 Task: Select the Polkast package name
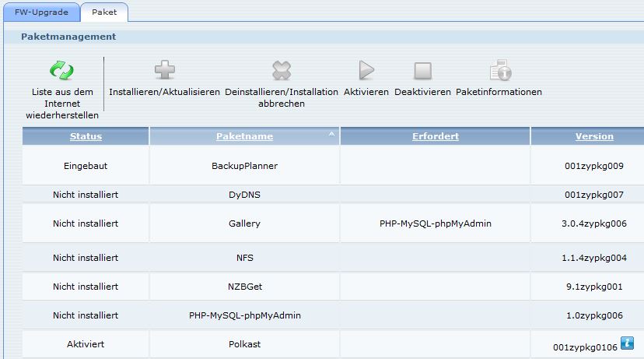(x=244, y=344)
